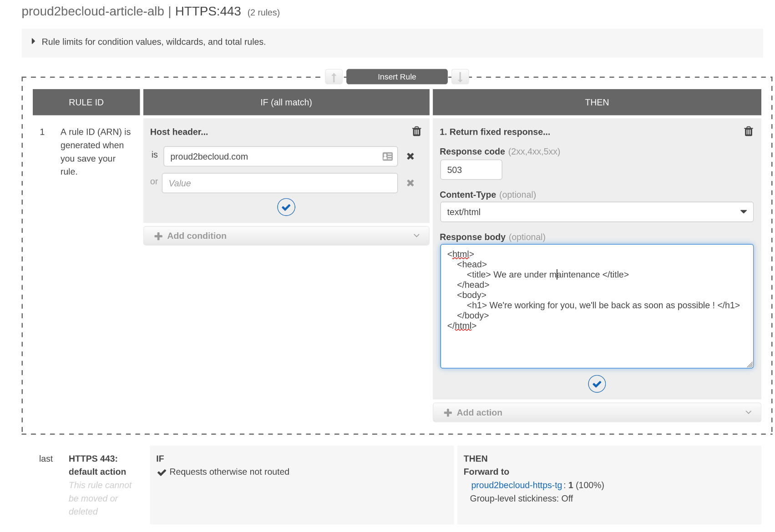This screenshot has width=775, height=532.
Task: Click the Insert Rule button
Action: [x=396, y=77]
